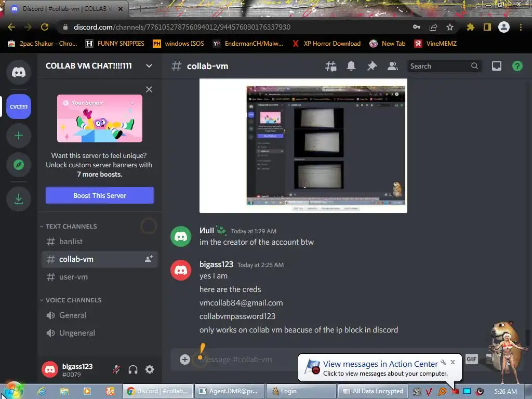532x399 pixels.
Task: Open Download Apps icon in server list
Action: pos(19,199)
